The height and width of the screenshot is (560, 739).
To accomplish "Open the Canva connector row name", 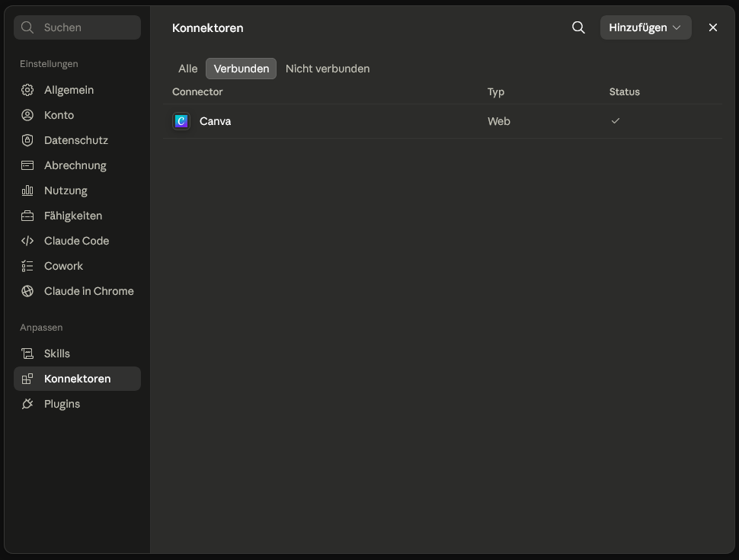I will click(x=215, y=121).
